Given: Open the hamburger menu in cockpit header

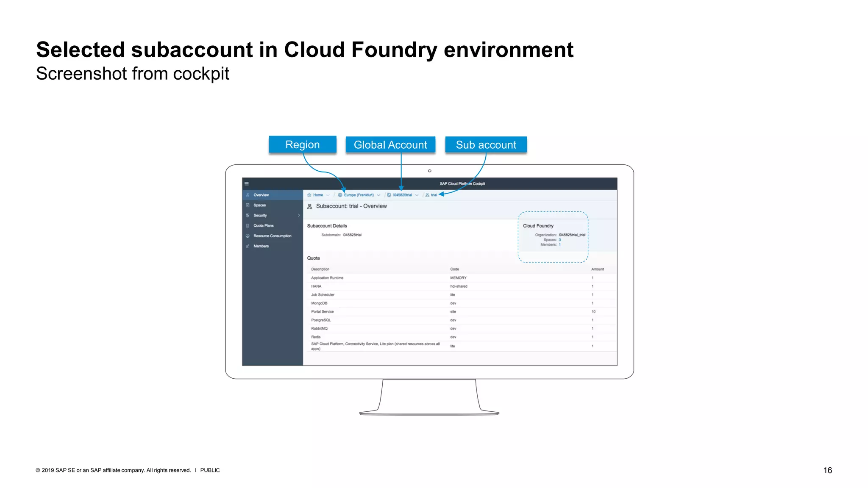Looking at the screenshot, I should tap(246, 184).
